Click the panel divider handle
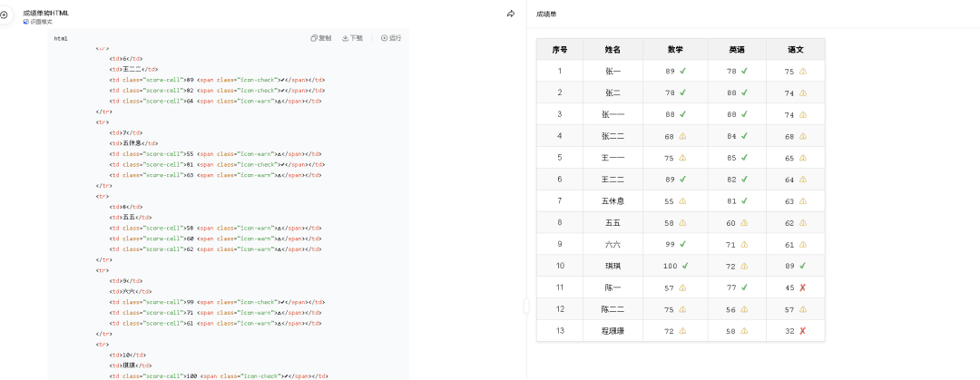 coord(526,306)
